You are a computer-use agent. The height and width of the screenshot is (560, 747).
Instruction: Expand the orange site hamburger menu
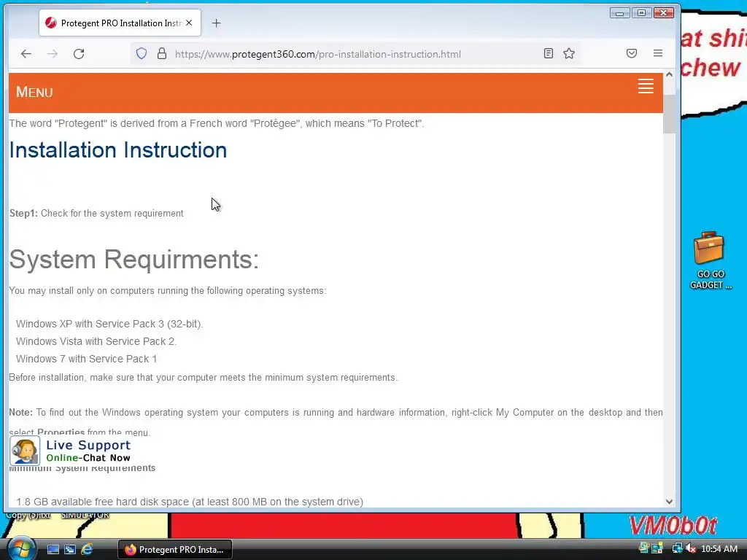point(646,86)
